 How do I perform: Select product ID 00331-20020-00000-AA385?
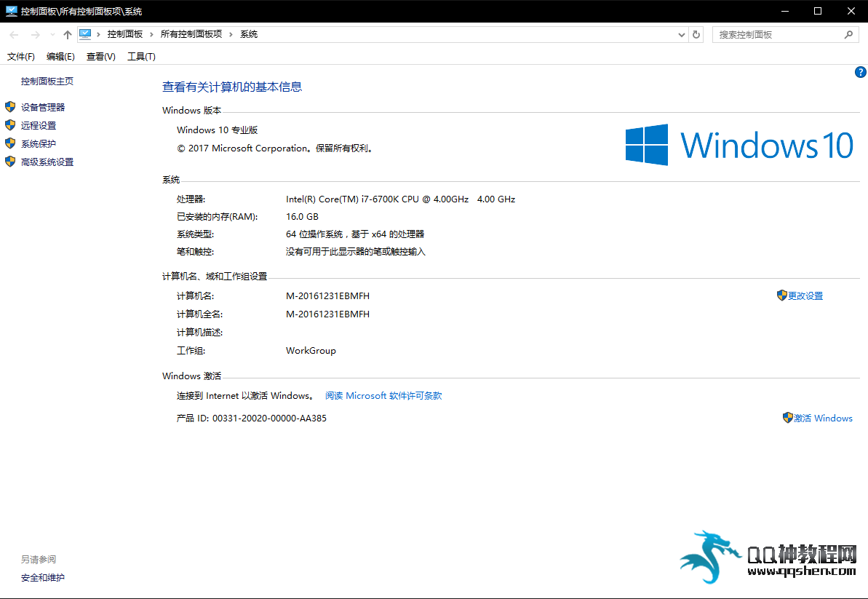[270, 418]
